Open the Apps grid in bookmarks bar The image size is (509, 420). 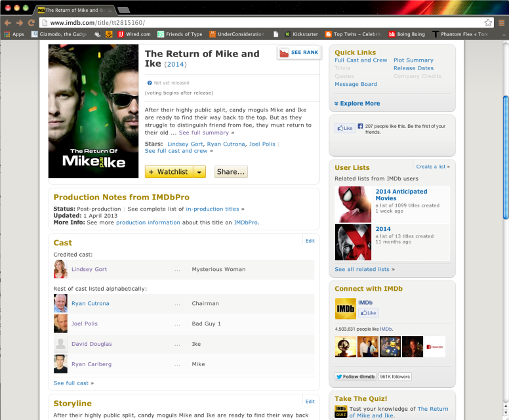click(14, 34)
